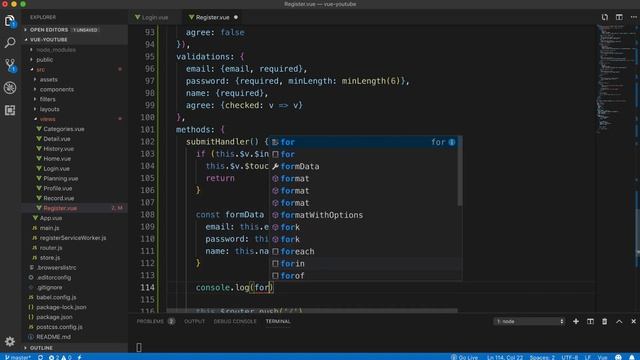This screenshot has height=360, width=640.
Task: Open the Explorer view in activity bar
Action: tap(10, 20)
